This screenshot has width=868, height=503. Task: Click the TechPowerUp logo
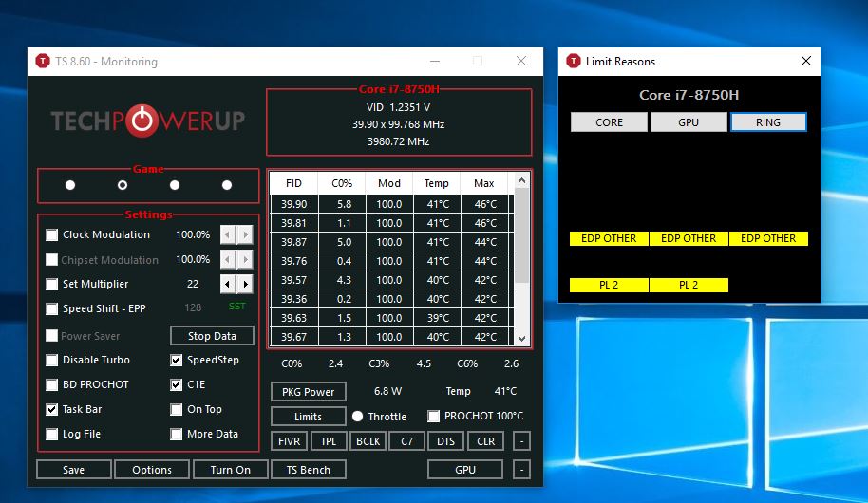click(x=148, y=121)
